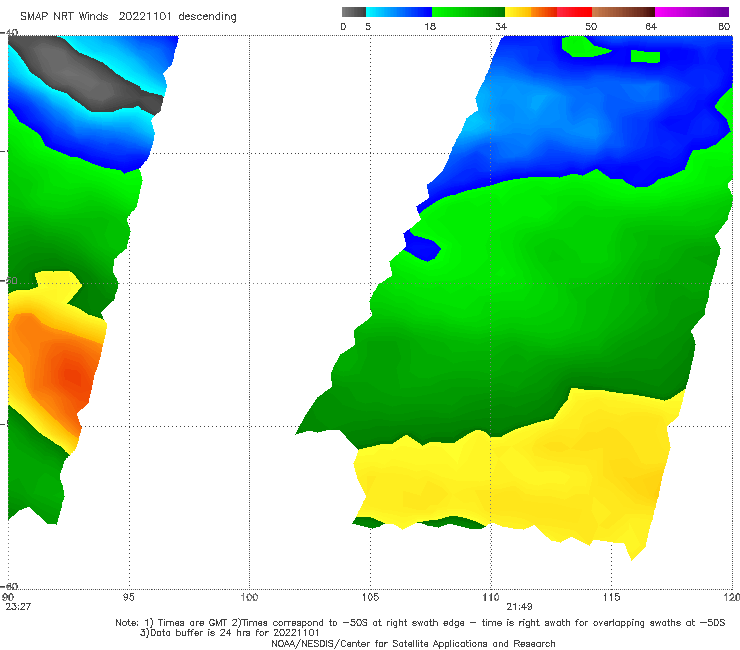
Task: Click the color bar label "50"
Action: click(x=591, y=26)
